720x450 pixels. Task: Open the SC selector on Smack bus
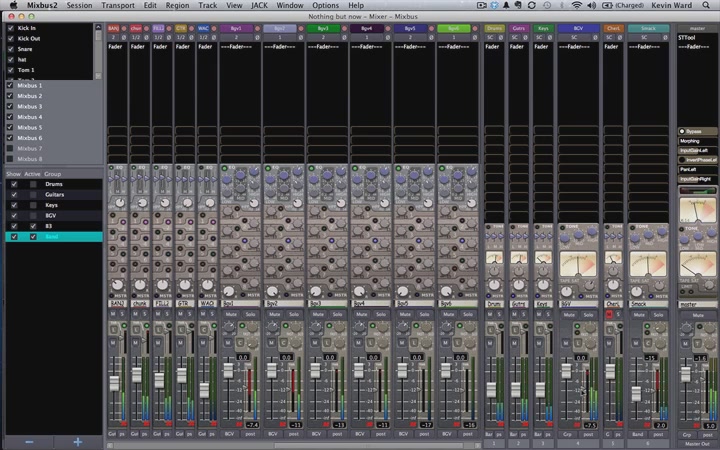click(644, 37)
